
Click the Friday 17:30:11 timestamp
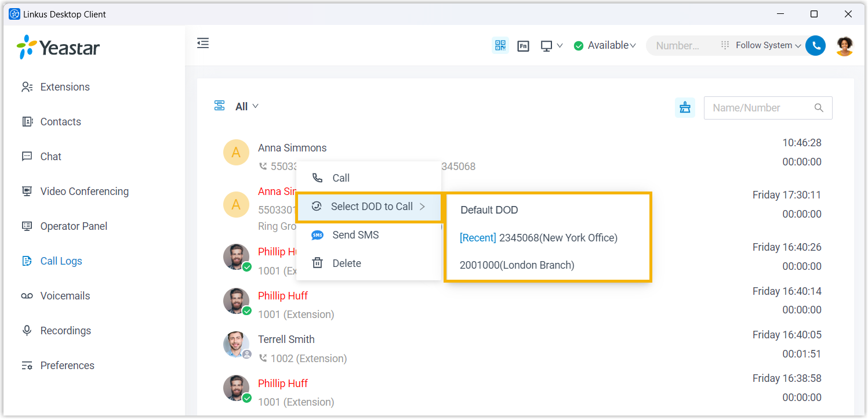[787, 195]
